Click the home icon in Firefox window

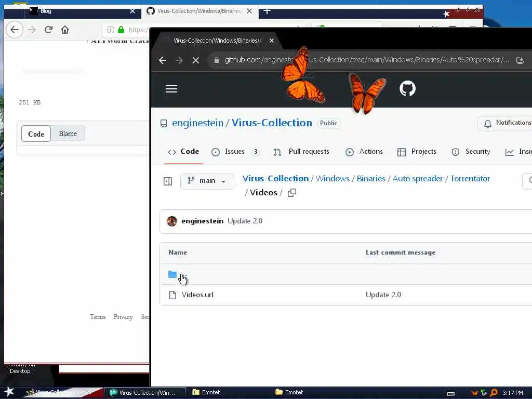(65, 30)
